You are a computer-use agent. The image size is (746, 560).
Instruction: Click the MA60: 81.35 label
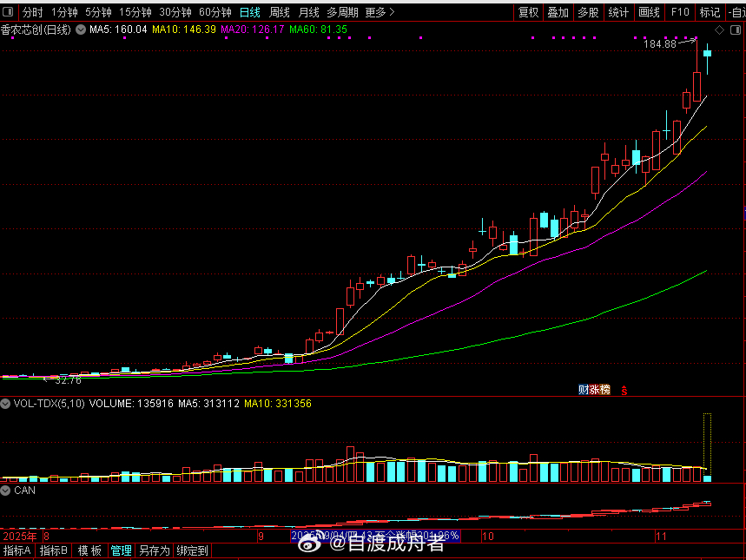[x=318, y=30]
